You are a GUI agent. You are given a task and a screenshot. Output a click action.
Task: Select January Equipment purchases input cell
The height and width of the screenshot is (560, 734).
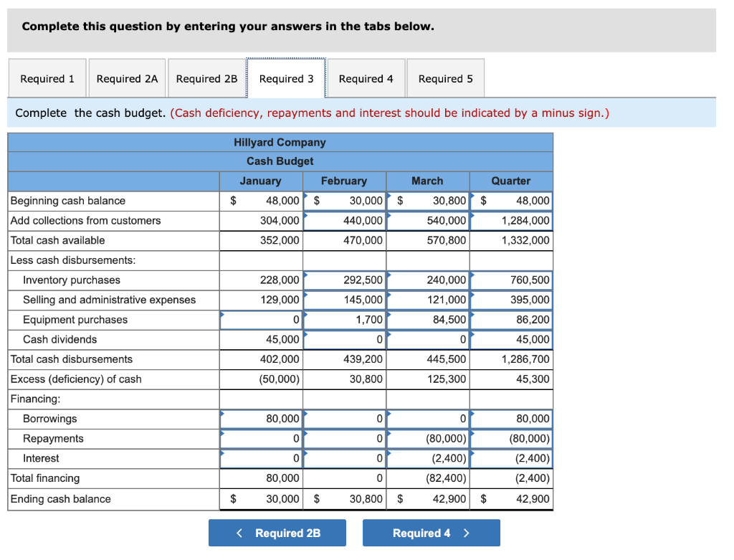pos(261,319)
